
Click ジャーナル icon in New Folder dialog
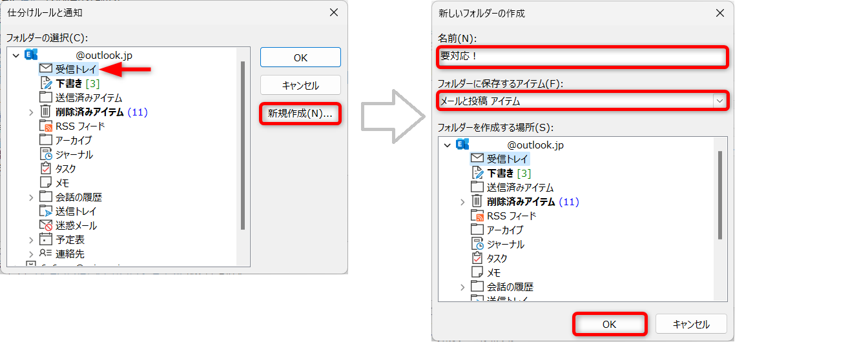tap(477, 244)
